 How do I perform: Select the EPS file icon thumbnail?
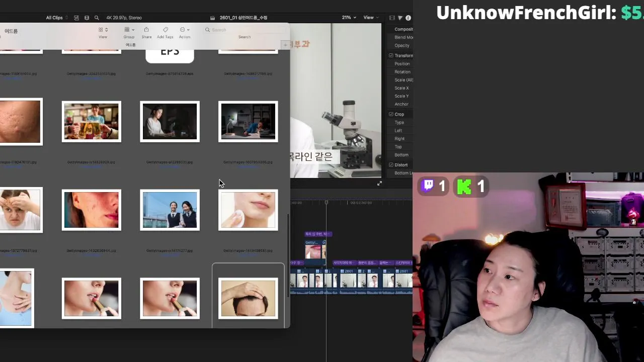(x=170, y=55)
